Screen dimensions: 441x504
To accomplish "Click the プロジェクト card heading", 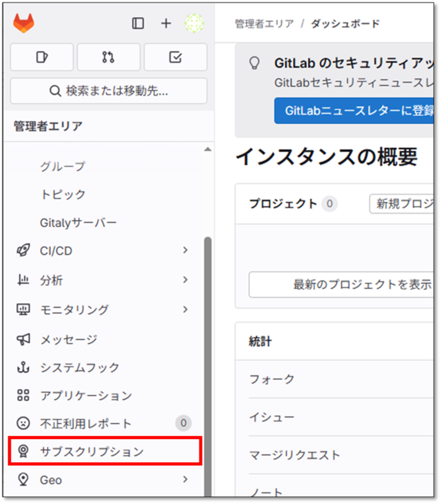I will pos(283,203).
